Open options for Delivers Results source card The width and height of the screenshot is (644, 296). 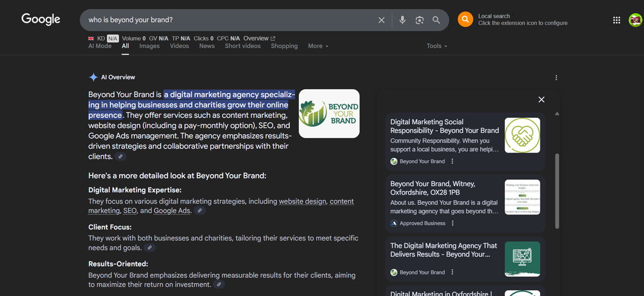point(452,272)
